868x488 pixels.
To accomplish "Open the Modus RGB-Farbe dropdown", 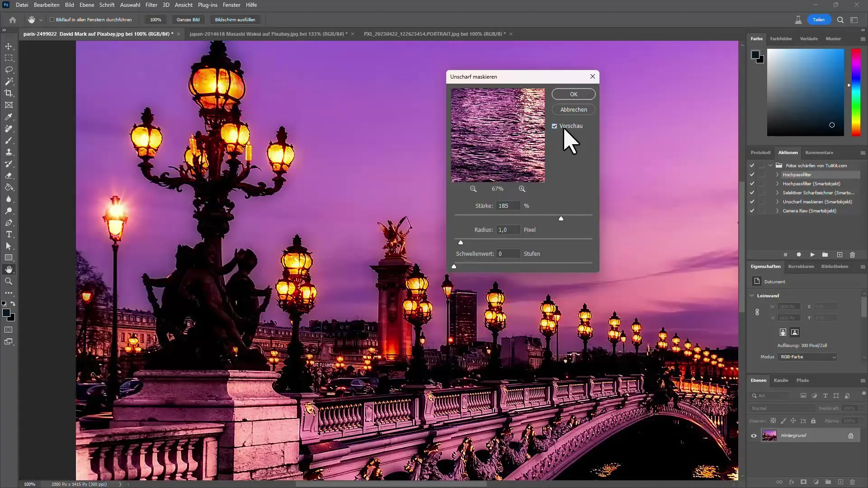I will [807, 357].
